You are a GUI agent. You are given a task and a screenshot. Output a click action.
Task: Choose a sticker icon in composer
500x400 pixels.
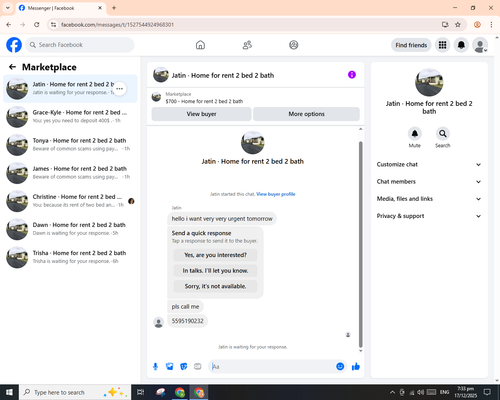[184, 367]
